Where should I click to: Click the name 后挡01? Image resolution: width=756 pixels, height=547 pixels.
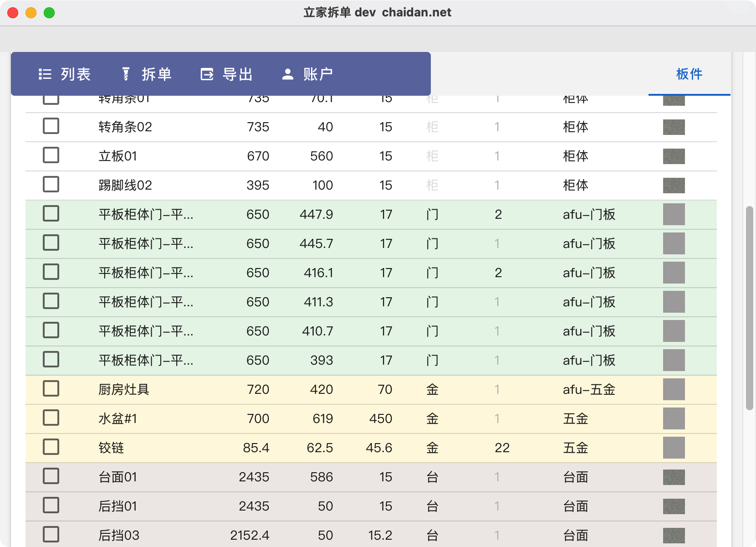click(x=117, y=506)
